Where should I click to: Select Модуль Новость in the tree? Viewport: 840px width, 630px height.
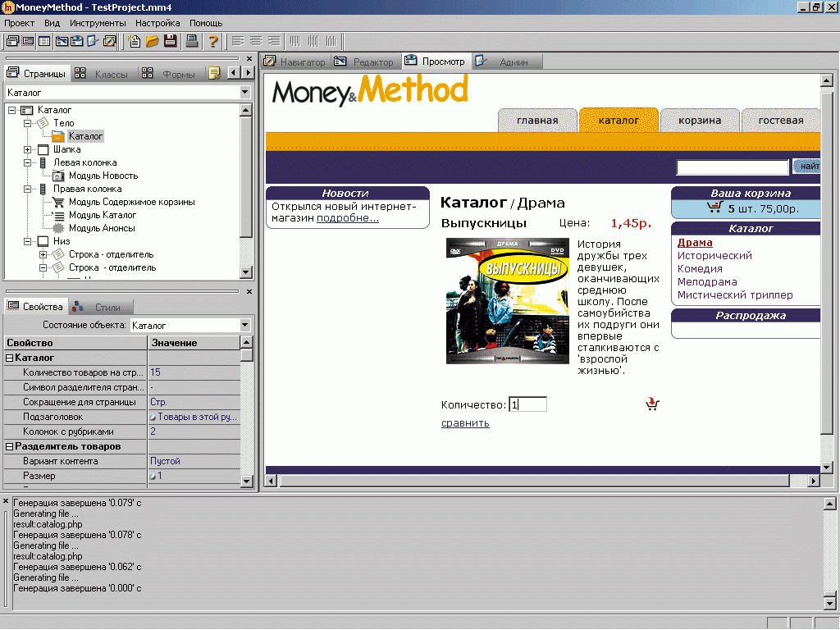coord(103,176)
